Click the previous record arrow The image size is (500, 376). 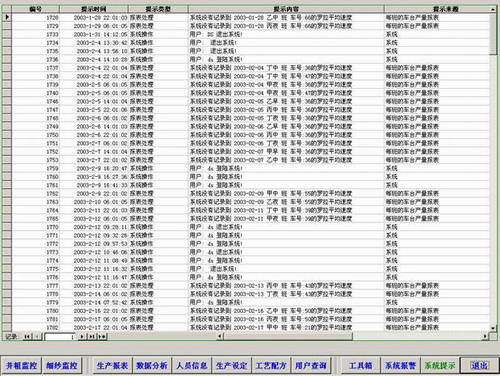coord(37,336)
